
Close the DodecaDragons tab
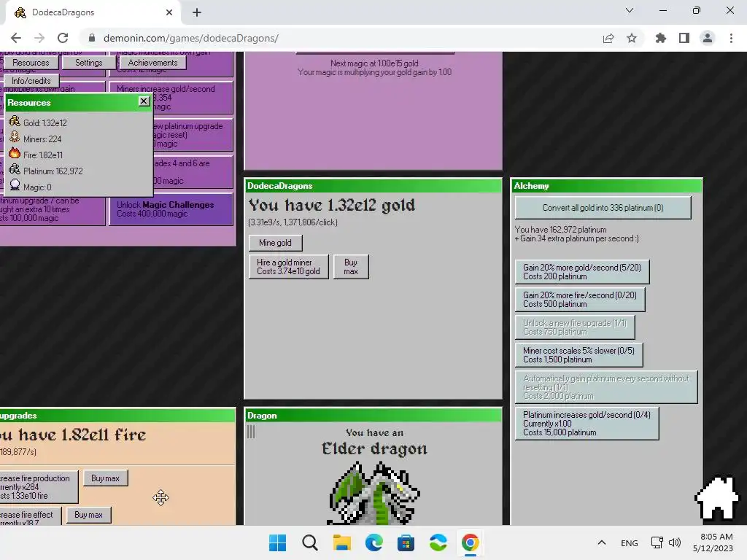point(169,12)
